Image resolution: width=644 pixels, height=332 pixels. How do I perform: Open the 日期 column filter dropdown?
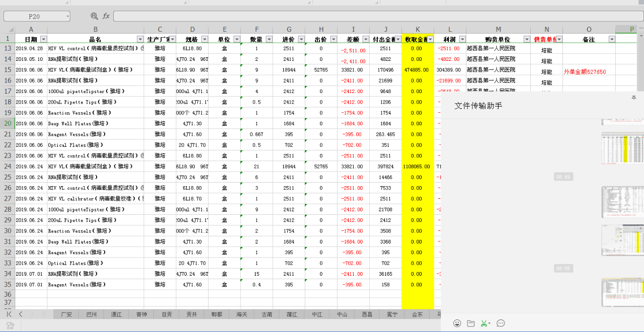(43, 39)
